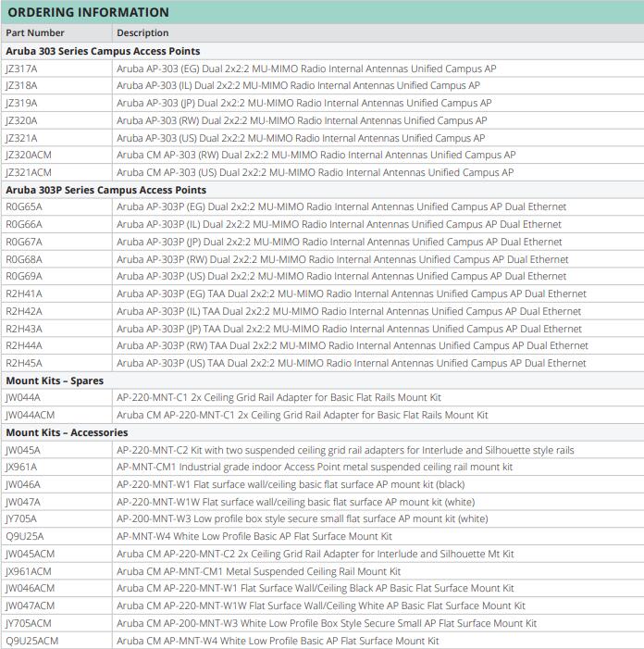Viewport: 644px width, 649px height.
Task: Select the Part Number column header
Action: (x=35, y=32)
